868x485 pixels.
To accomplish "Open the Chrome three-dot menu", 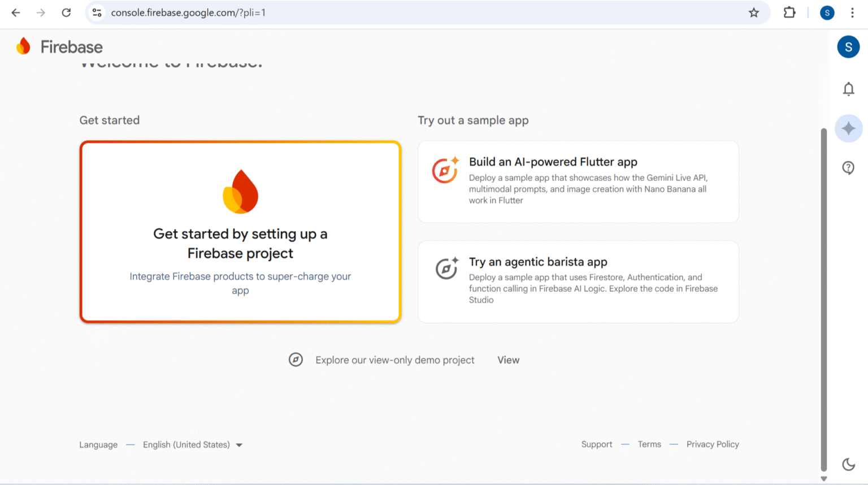I will coord(852,12).
